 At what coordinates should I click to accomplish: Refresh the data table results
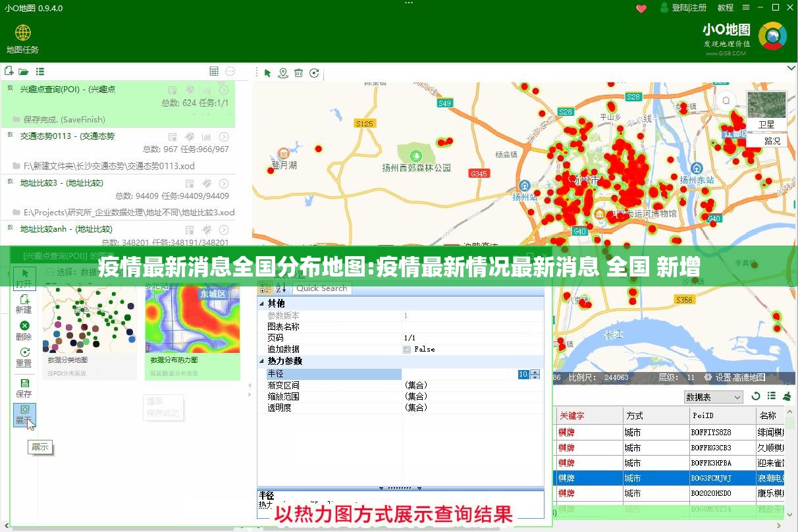coord(756,396)
